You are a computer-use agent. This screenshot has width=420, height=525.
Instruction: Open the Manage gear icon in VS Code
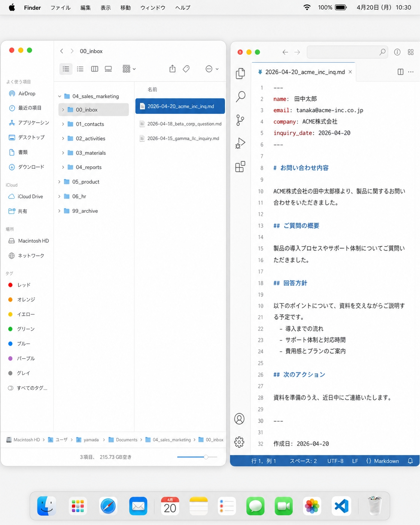(x=239, y=442)
